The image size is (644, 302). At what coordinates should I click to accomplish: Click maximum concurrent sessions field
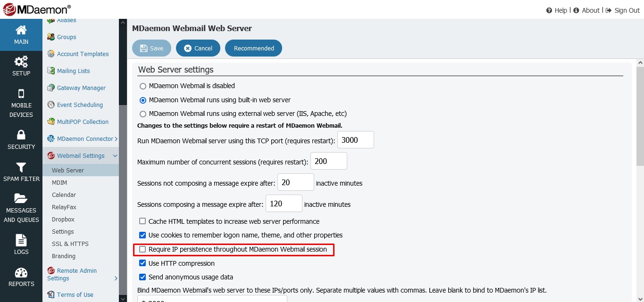click(x=329, y=161)
